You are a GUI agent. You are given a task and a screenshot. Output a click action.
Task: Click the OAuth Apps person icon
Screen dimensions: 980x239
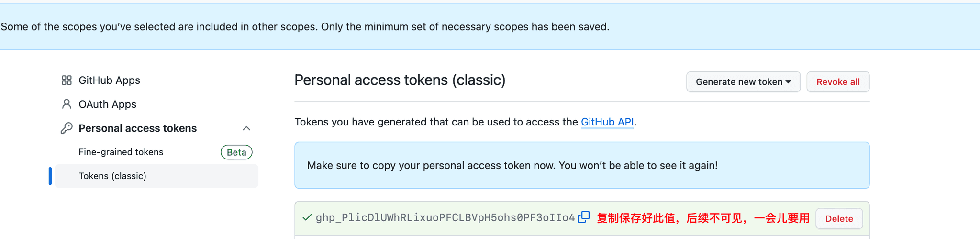67,104
